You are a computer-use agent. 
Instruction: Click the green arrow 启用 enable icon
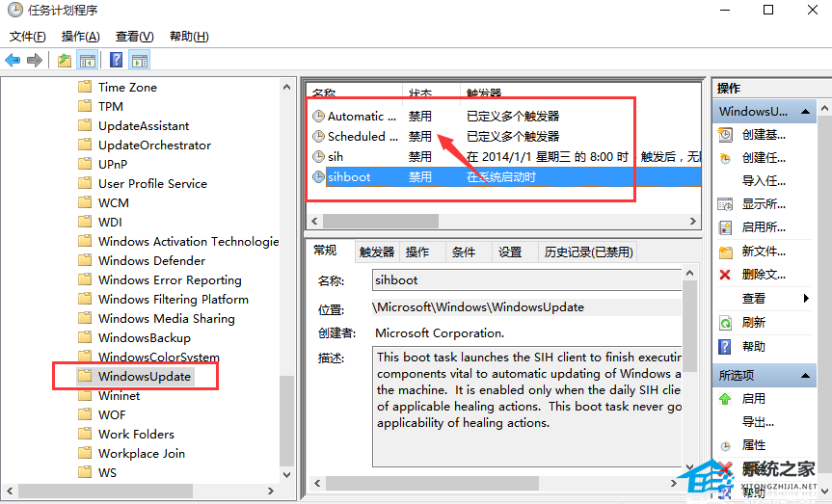[x=725, y=399]
